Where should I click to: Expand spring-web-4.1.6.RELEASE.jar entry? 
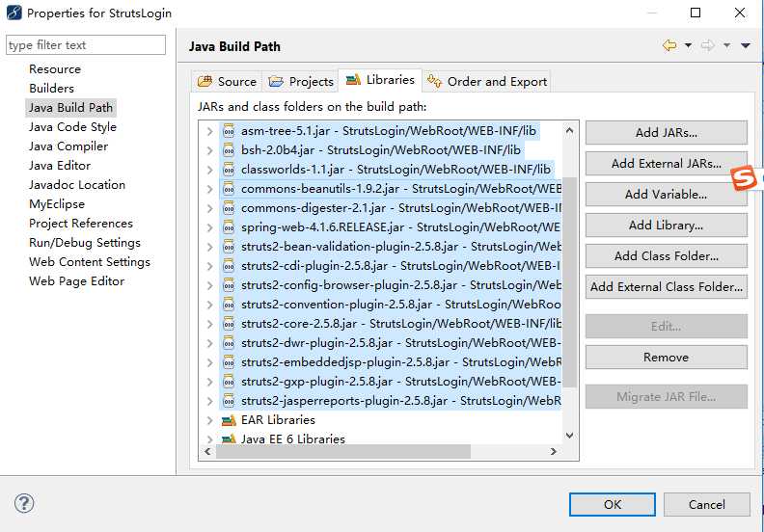pos(209,227)
